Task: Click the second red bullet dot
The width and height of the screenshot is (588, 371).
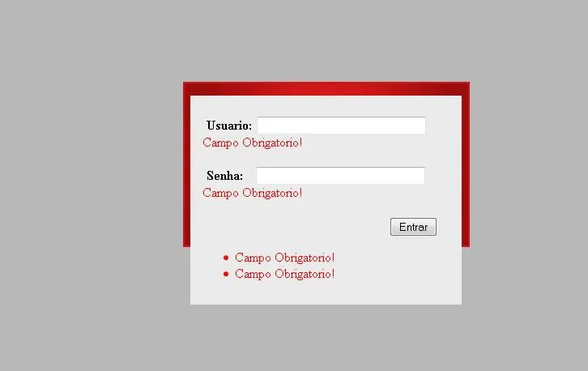Action: point(226,274)
